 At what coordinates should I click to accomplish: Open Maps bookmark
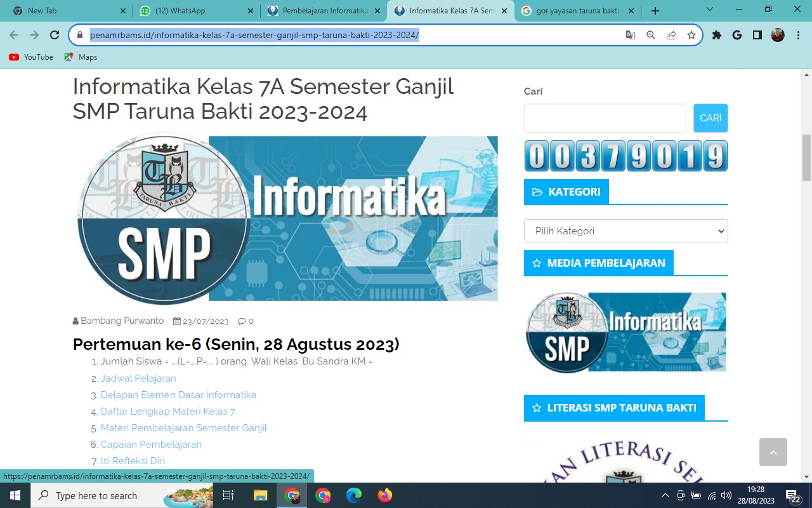pos(81,57)
